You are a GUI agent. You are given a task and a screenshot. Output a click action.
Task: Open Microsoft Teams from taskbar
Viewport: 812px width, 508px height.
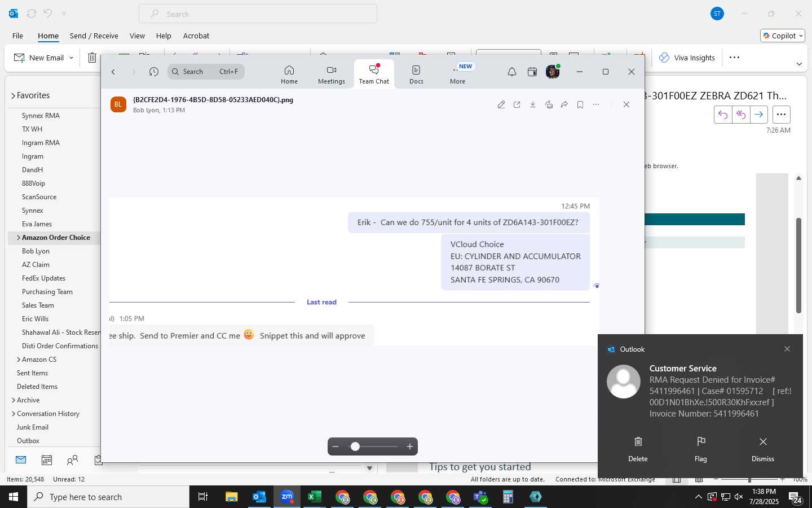click(x=480, y=497)
